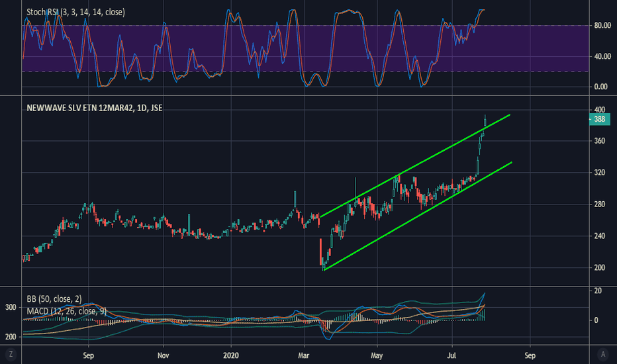Click the 0 MACD axis label
The height and width of the screenshot is (364, 617).
tap(596, 320)
